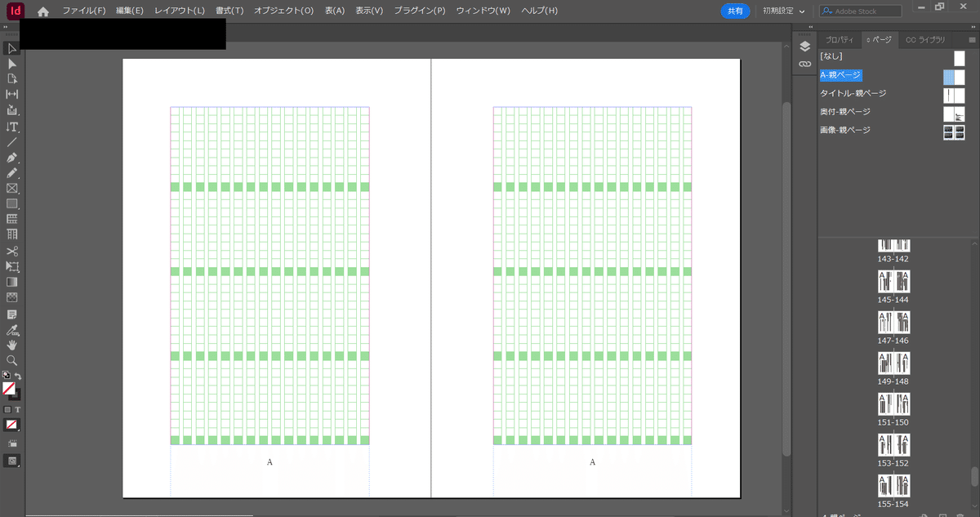Open the 表示(V) menu
Screen dimensions: 980x517
[368, 11]
